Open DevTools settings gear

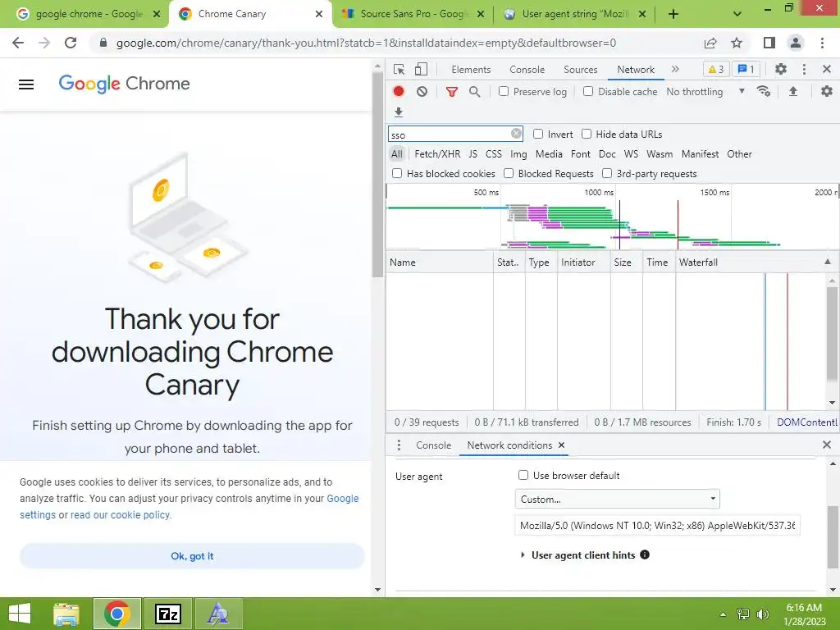pos(781,69)
